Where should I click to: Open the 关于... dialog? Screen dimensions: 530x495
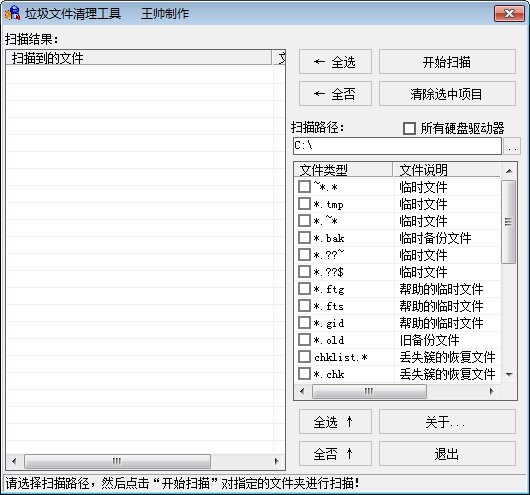point(447,422)
